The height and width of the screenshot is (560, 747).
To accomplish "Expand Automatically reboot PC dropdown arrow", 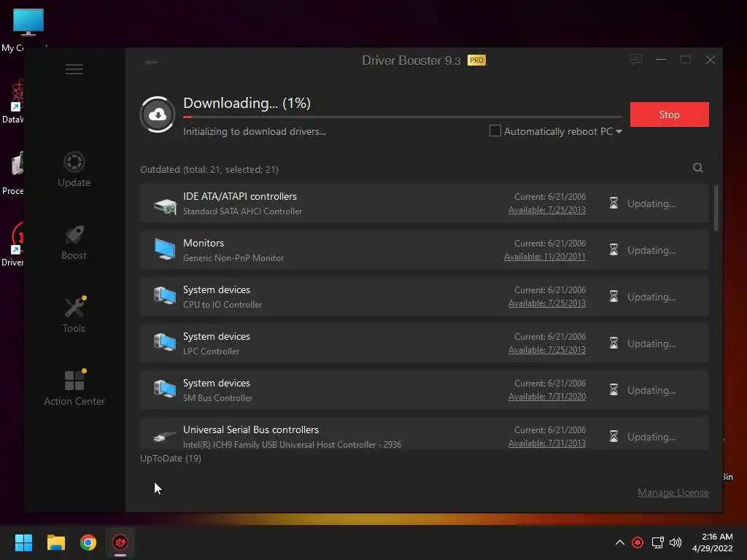I will 619,131.
